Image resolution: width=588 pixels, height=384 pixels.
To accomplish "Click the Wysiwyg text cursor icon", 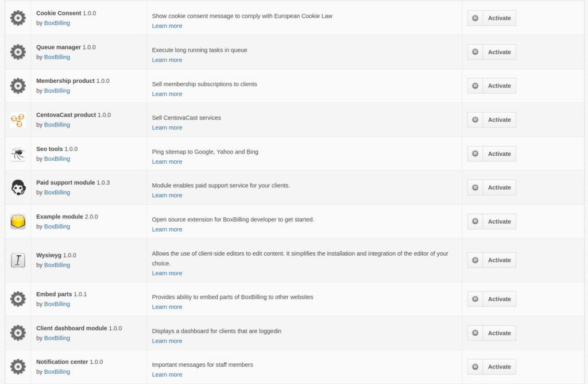I will pos(18,260).
